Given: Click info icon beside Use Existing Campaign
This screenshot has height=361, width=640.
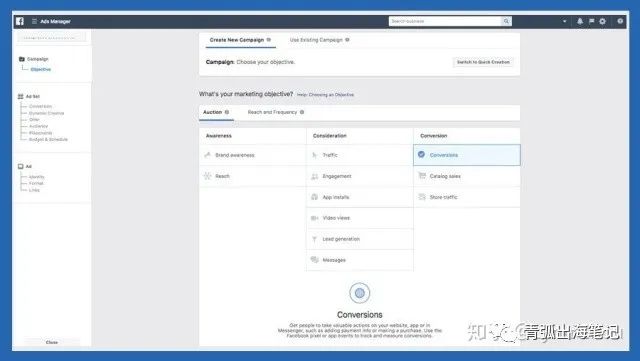Looking at the screenshot, I should click(x=347, y=40).
